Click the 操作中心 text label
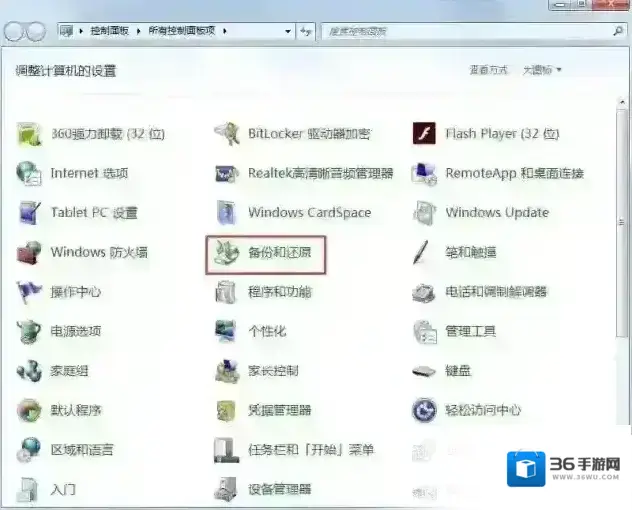 coord(75,291)
